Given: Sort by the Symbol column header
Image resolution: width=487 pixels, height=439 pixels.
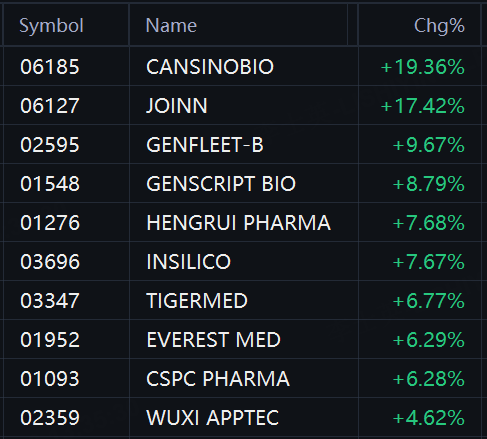Looking at the screenshot, I should click(51, 26).
